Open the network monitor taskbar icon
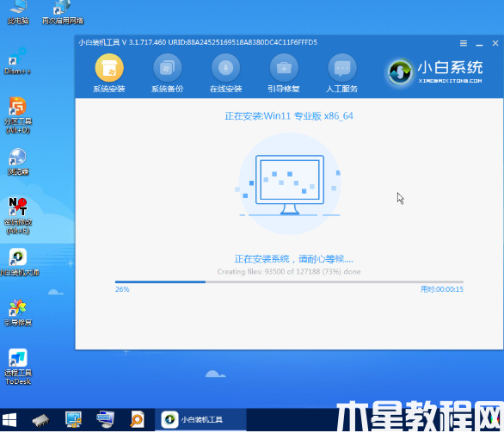The image size is (504, 433). (73, 420)
